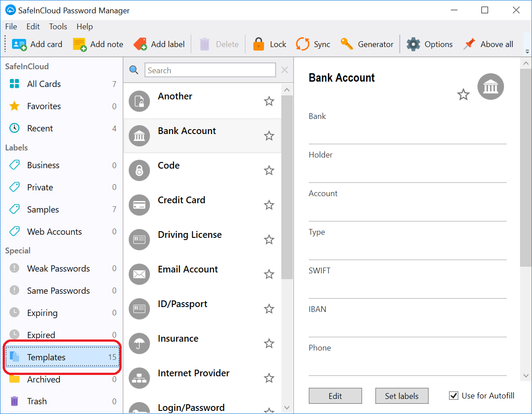
Task: Click the Credit Card template icon
Action: click(x=139, y=205)
